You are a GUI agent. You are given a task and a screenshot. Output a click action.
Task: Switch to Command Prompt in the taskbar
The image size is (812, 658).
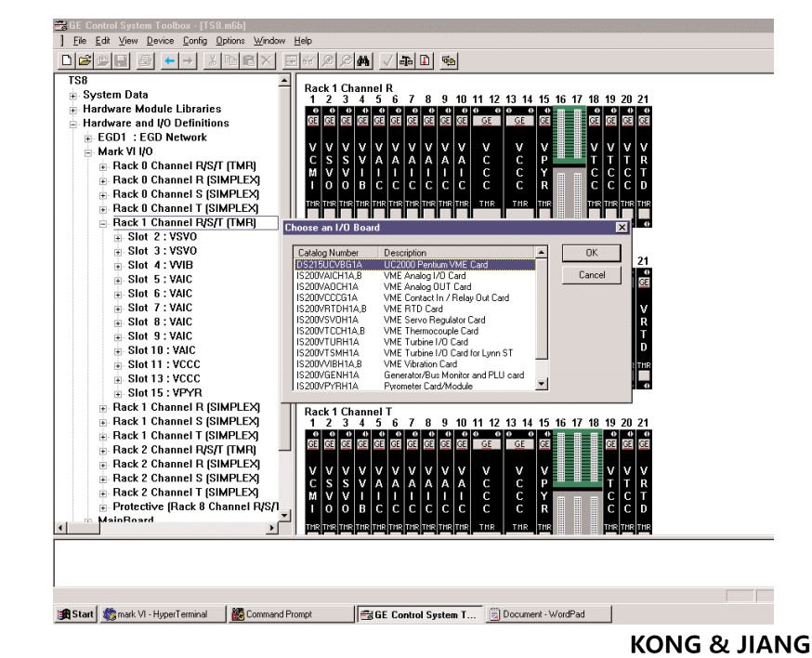292,614
